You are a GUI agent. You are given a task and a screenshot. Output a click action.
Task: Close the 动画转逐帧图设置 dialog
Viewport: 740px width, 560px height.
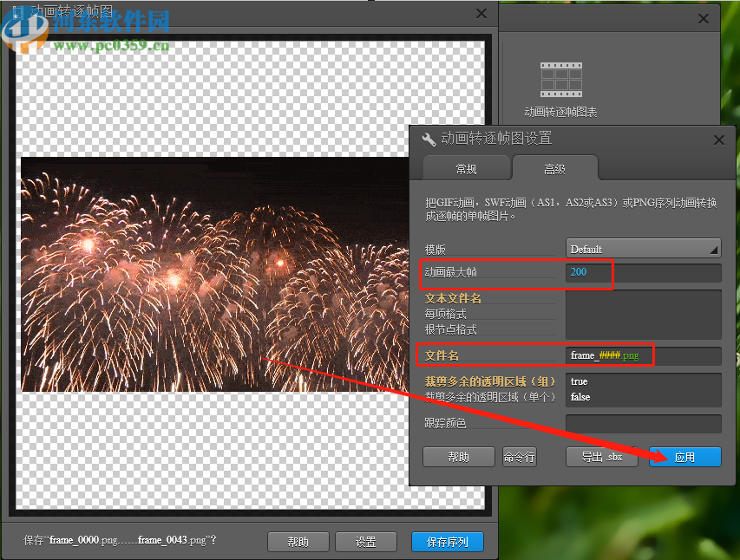coord(719,140)
